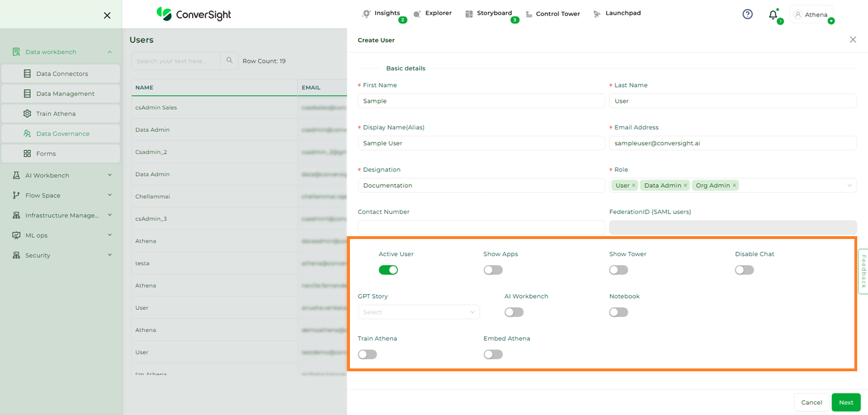Click the Cancel button
Screen dimensions: 868x415
click(811, 402)
